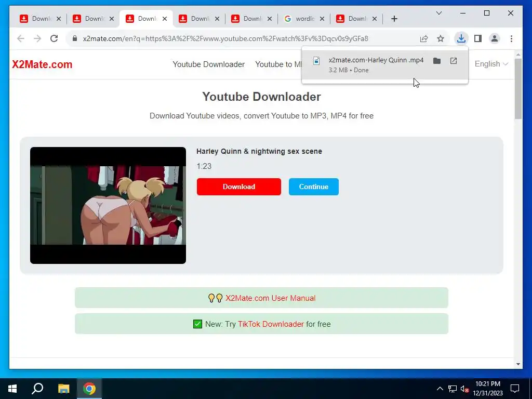
Task: Click the mp4 file icon in downloads popup
Action: (x=316, y=61)
